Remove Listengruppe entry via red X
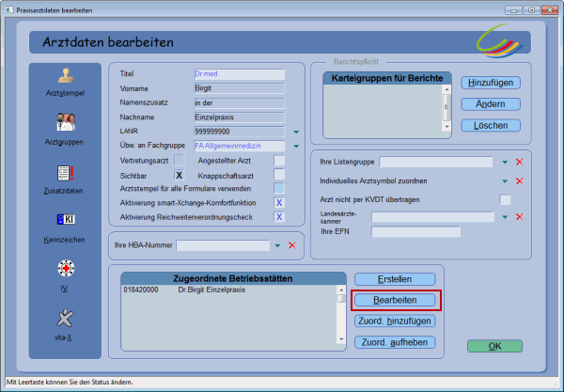This screenshot has height=392, width=564. (x=519, y=163)
